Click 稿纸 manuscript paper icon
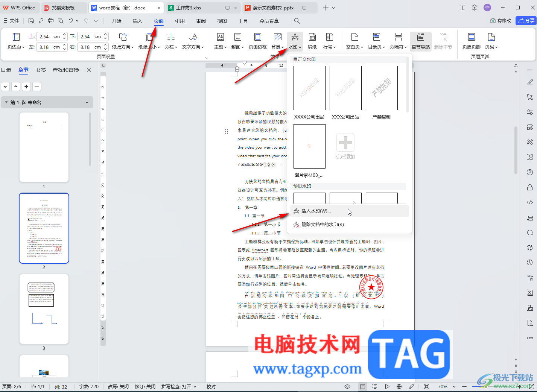Screen dimensions: 537x392 312,41
